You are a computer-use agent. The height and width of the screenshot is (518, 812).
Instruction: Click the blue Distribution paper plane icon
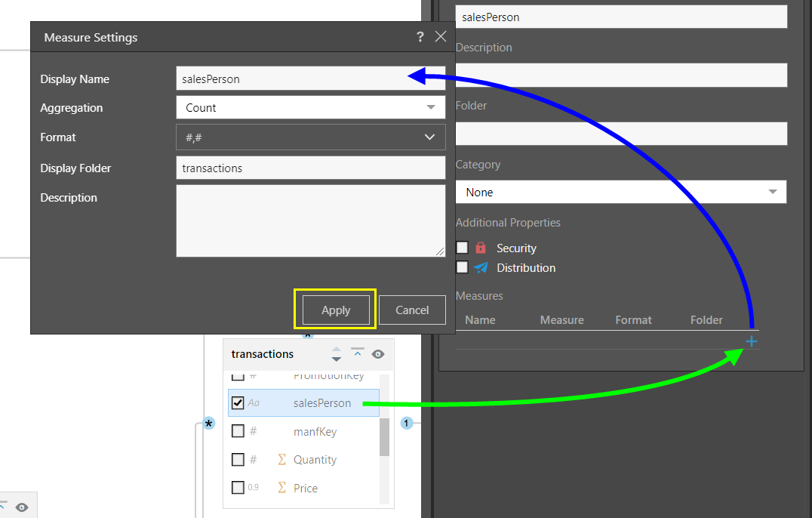point(481,268)
